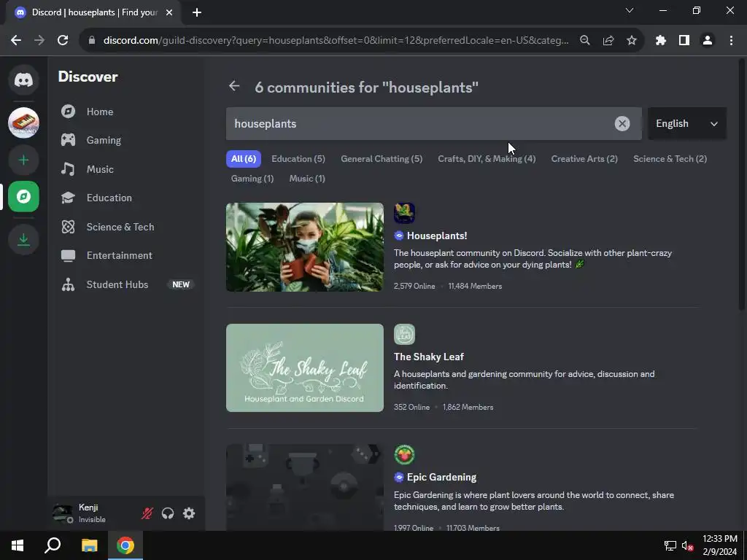Open the Chrome tab search chevron

click(x=630, y=10)
